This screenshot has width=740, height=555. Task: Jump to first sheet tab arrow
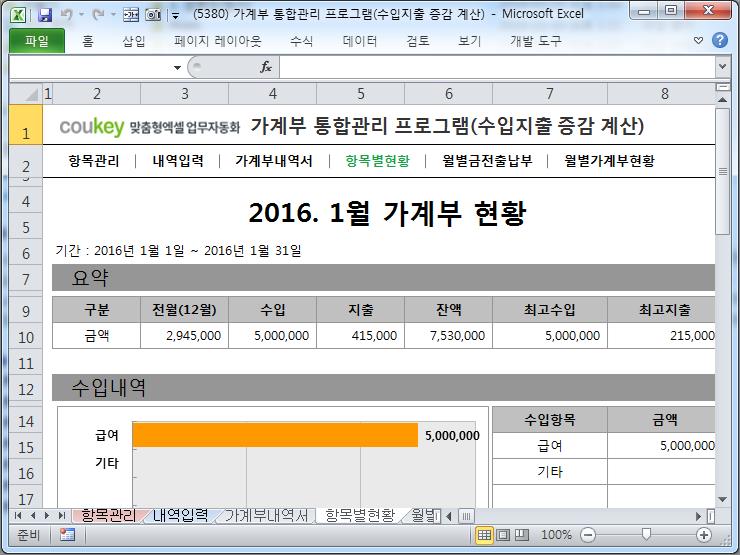pos(17,515)
